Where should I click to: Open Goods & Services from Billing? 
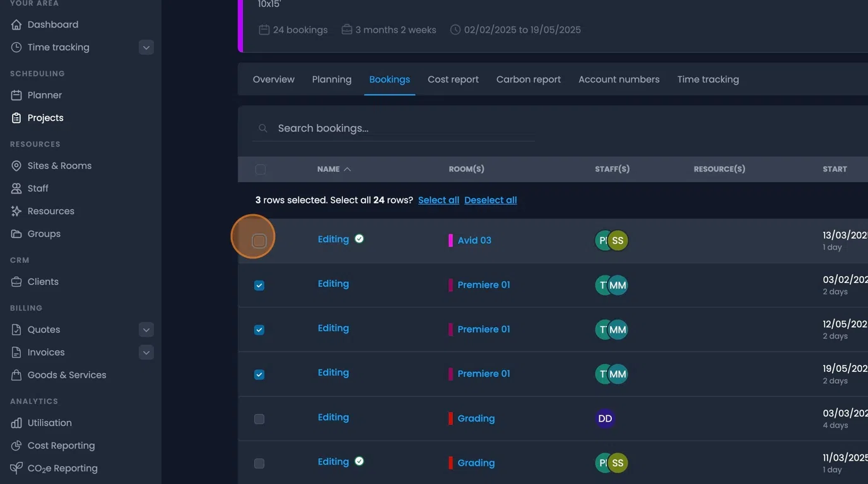(x=67, y=374)
